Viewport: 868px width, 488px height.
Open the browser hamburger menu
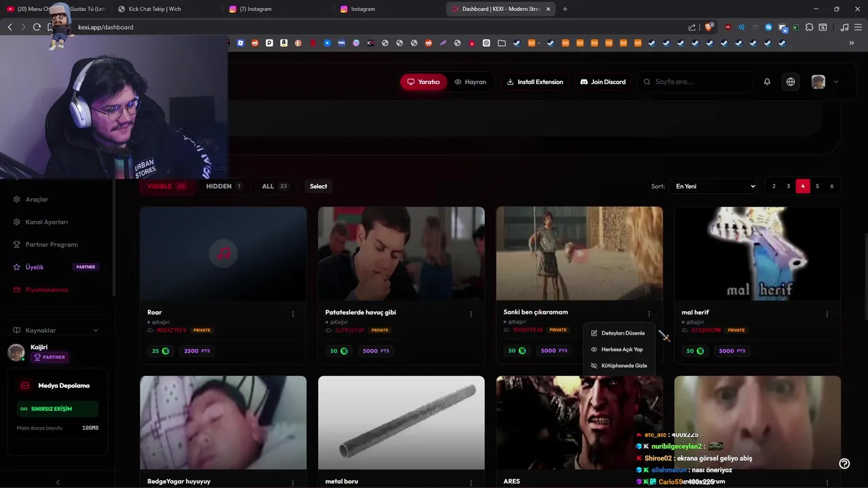point(858,27)
